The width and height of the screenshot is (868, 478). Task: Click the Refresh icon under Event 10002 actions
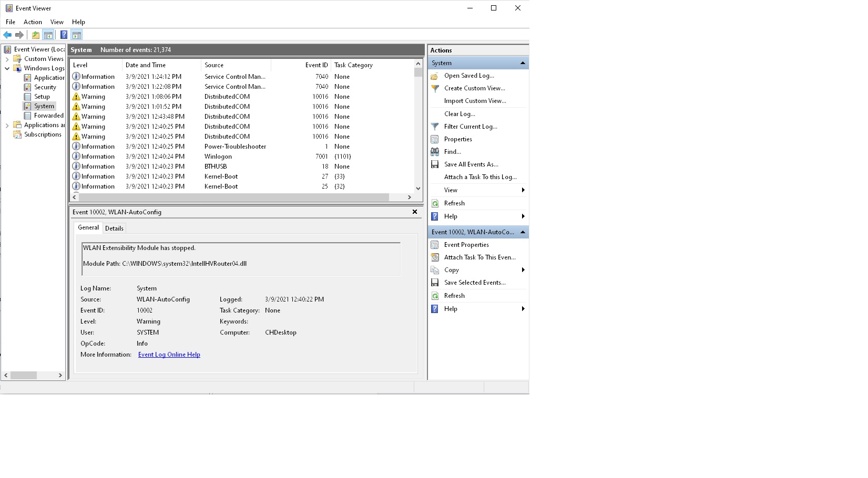coord(435,296)
